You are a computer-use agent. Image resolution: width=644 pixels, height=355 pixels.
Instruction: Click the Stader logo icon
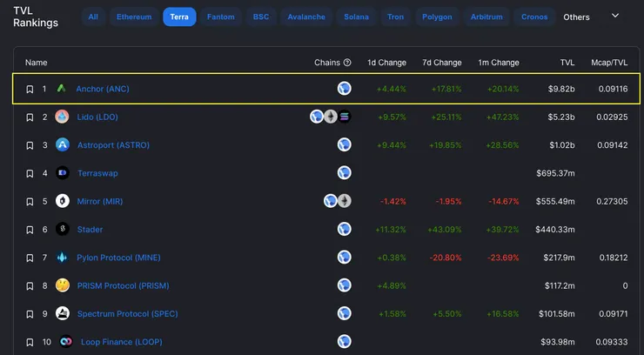(x=62, y=230)
